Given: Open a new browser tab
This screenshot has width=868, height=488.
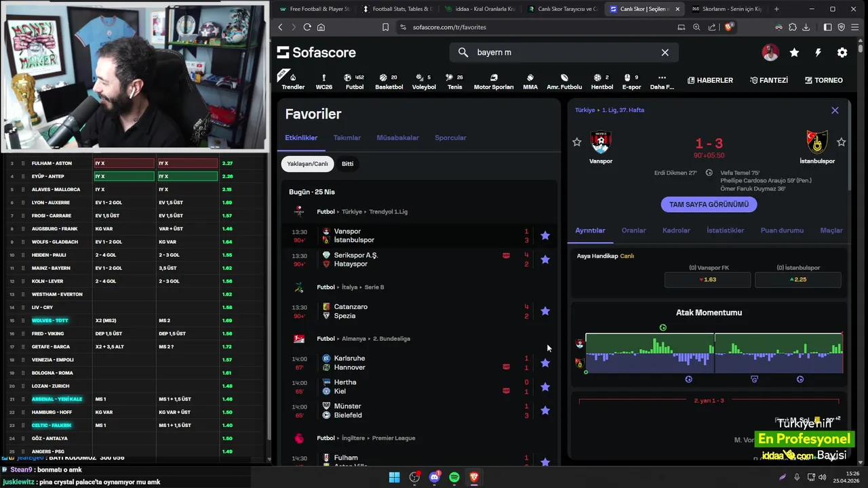Looking at the screenshot, I should click(776, 9).
